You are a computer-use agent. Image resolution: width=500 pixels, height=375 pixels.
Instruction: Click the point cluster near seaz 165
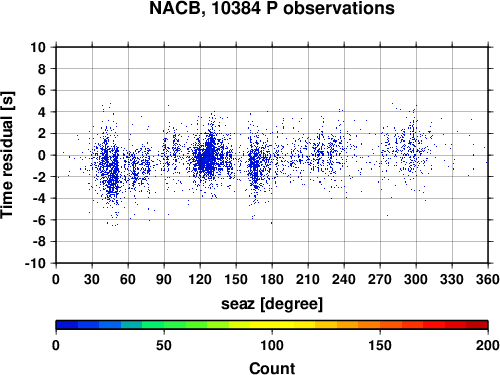tap(255, 167)
